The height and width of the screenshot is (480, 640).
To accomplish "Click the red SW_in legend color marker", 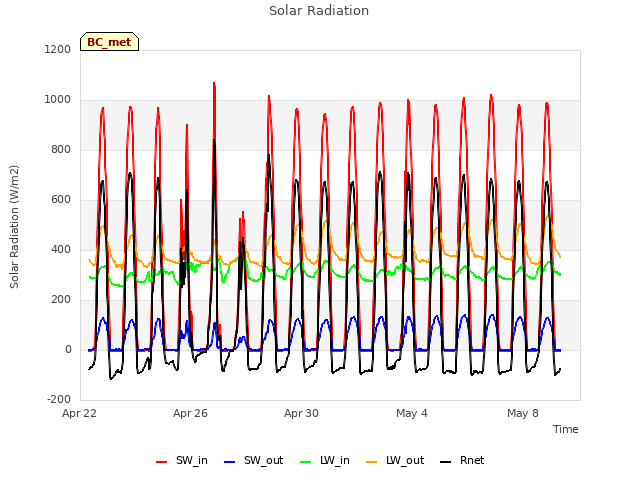I will tap(162, 462).
